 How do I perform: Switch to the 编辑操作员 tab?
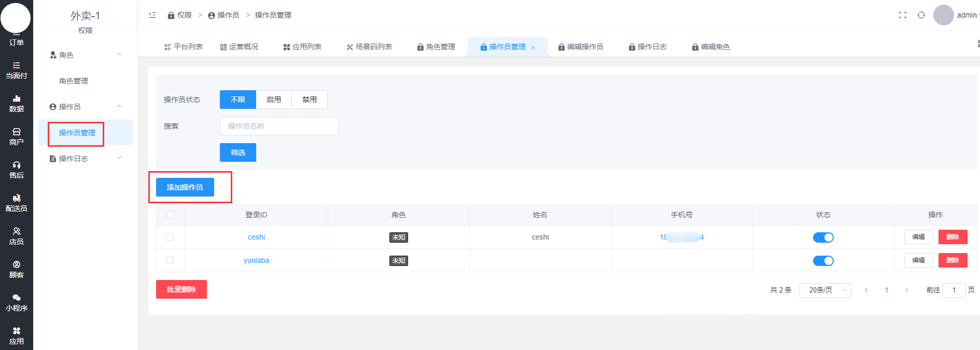(581, 47)
